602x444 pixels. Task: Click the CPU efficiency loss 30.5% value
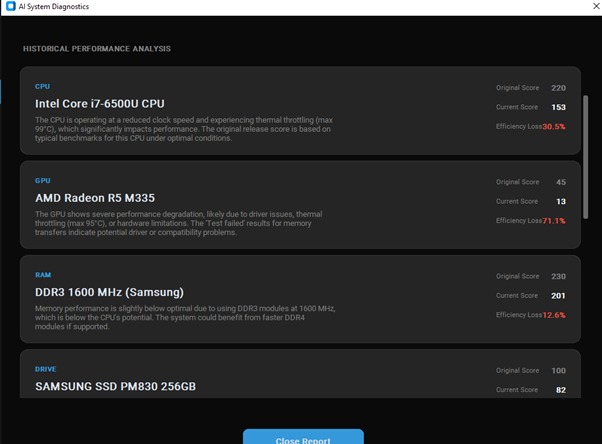click(x=554, y=126)
